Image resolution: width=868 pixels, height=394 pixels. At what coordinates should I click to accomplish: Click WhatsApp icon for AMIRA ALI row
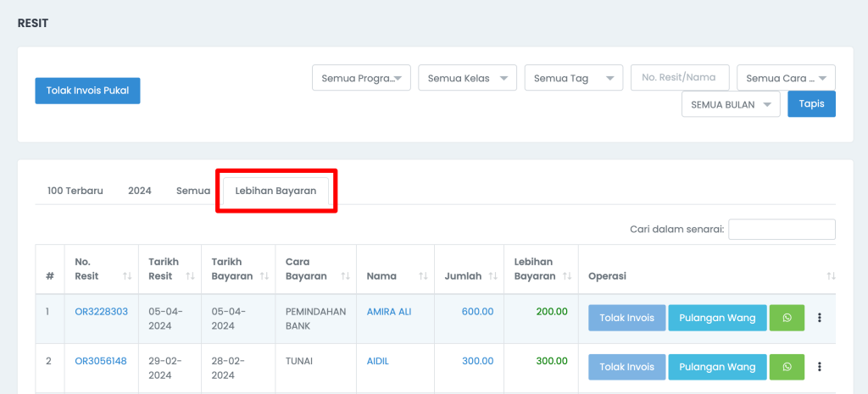tap(787, 318)
